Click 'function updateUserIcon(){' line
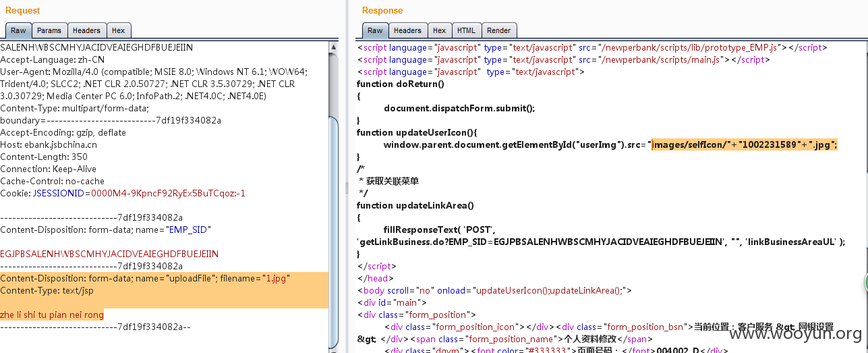The height and width of the screenshot is (353, 868). pos(417,132)
